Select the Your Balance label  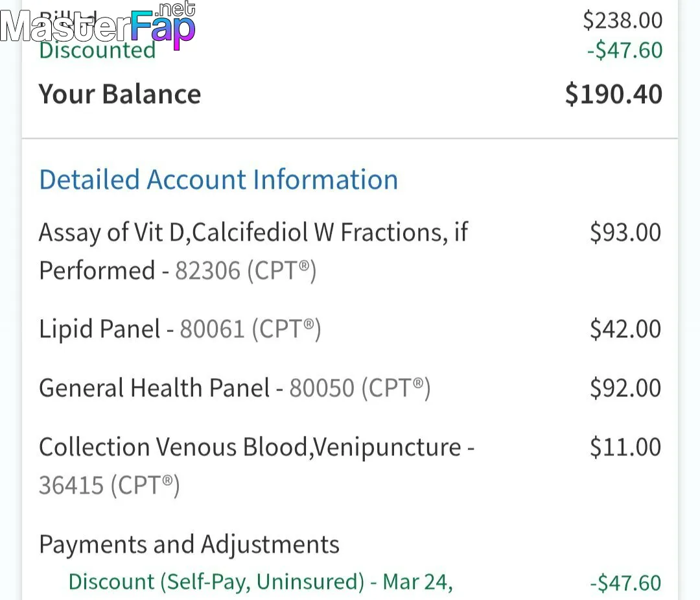tap(120, 94)
